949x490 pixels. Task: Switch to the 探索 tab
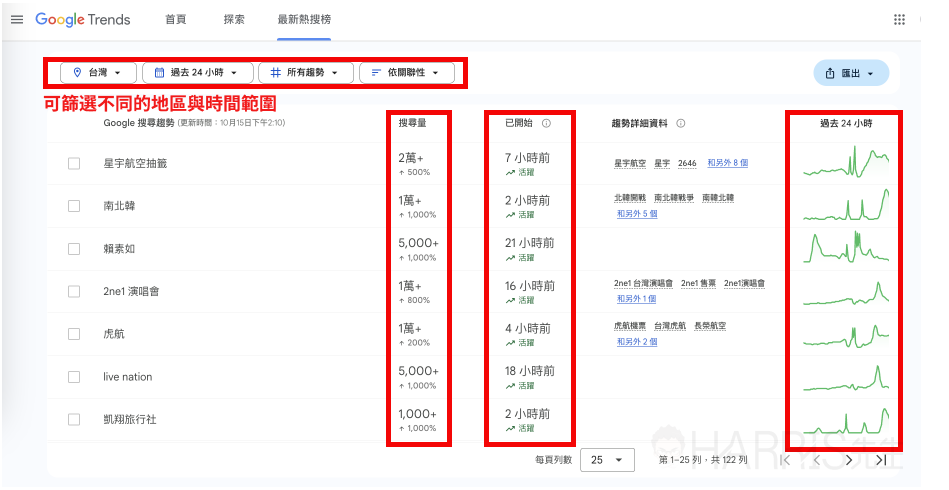click(x=234, y=19)
